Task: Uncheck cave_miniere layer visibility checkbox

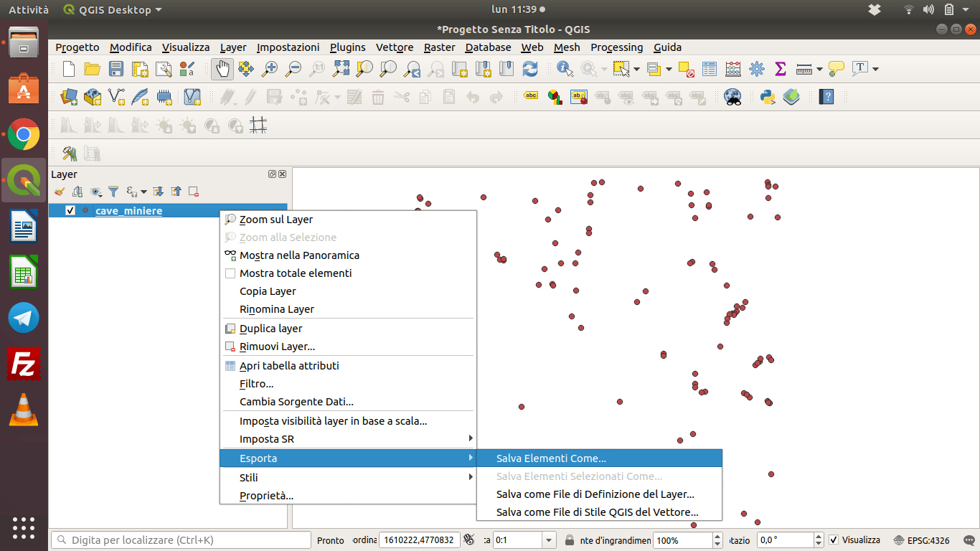Action: tap(70, 210)
